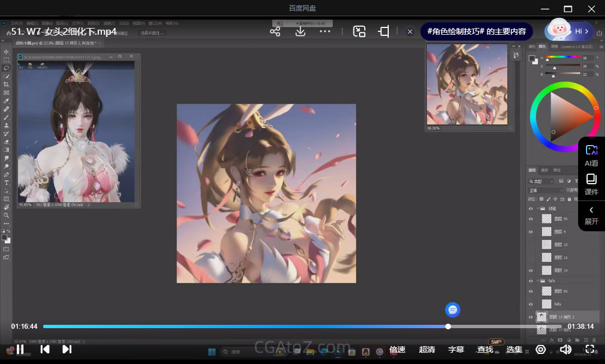Click the 查找 search button
This screenshot has width=605, height=364.
click(x=485, y=349)
